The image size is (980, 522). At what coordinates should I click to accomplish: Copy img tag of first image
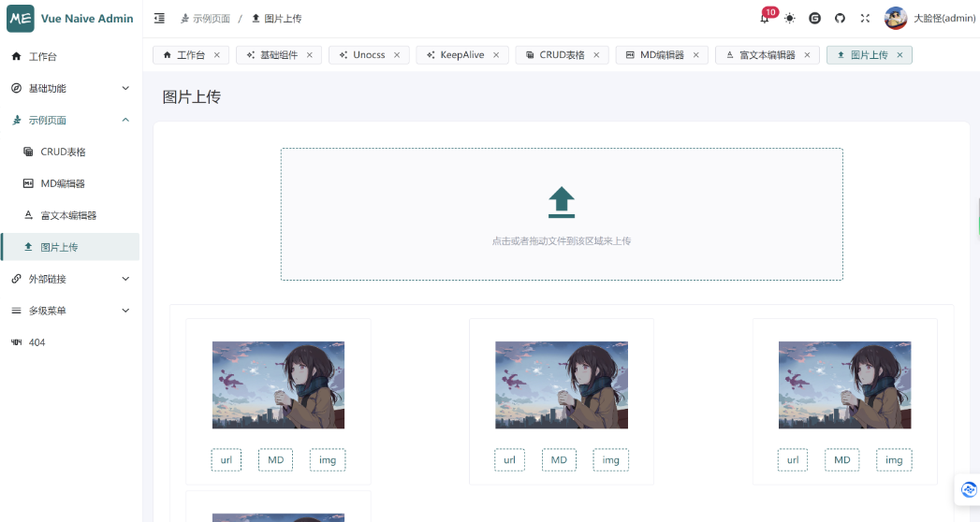328,460
